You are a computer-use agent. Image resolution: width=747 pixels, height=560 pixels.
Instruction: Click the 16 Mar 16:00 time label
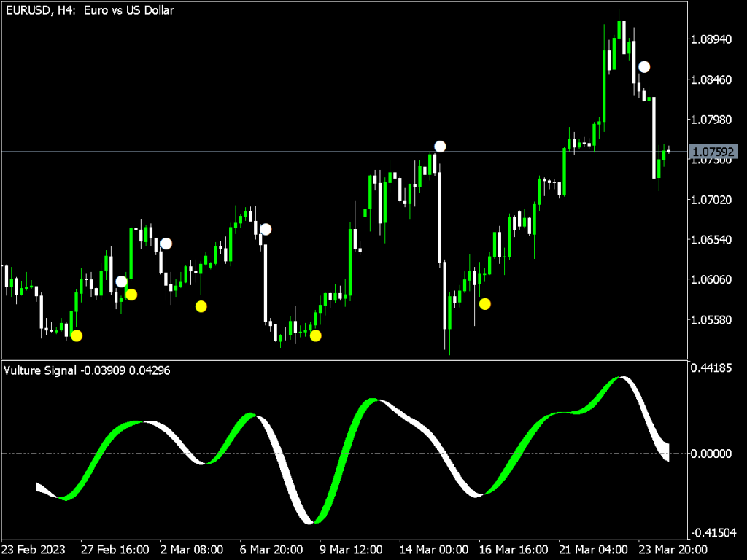[513, 550]
